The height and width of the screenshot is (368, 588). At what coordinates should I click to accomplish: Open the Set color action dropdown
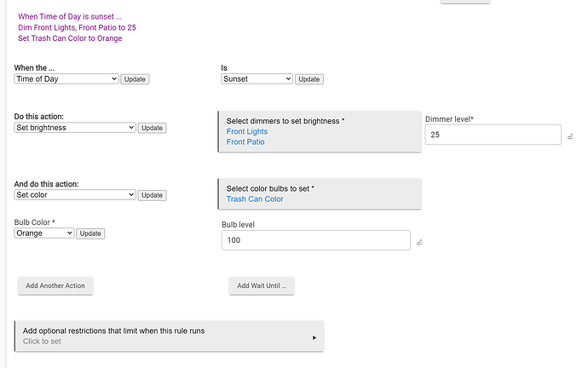coord(75,194)
